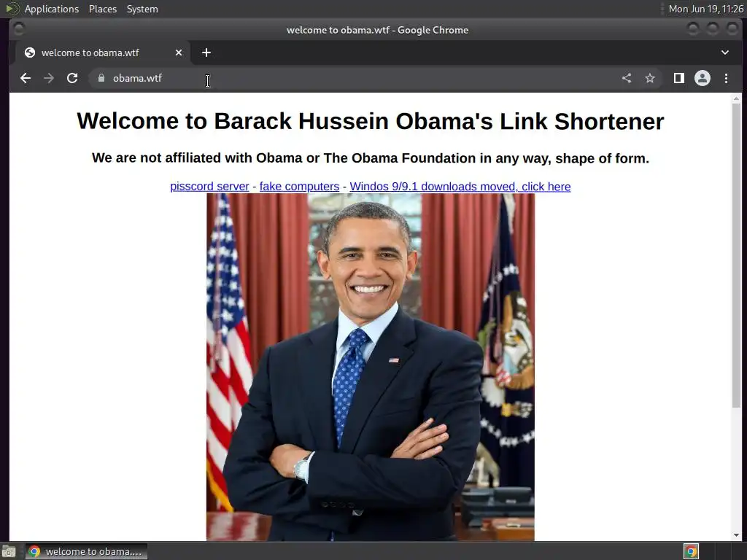Open the Chrome profile avatar
Image resolution: width=747 pixels, height=560 pixels.
pyautogui.click(x=703, y=78)
